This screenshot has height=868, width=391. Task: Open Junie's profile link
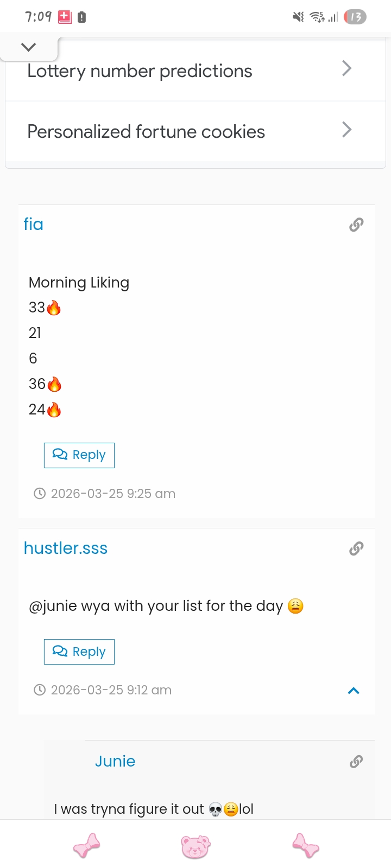pyautogui.click(x=115, y=761)
